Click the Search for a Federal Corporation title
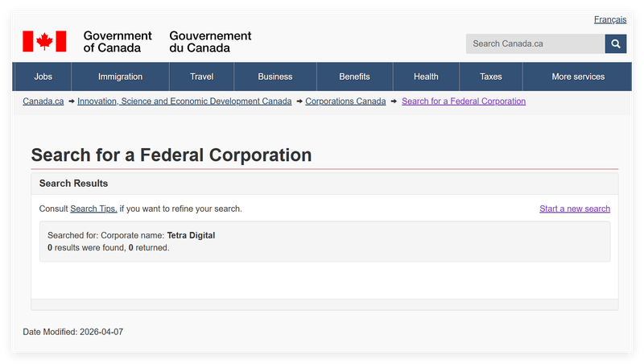This screenshot has height=364, width=644. pos(171,155)
